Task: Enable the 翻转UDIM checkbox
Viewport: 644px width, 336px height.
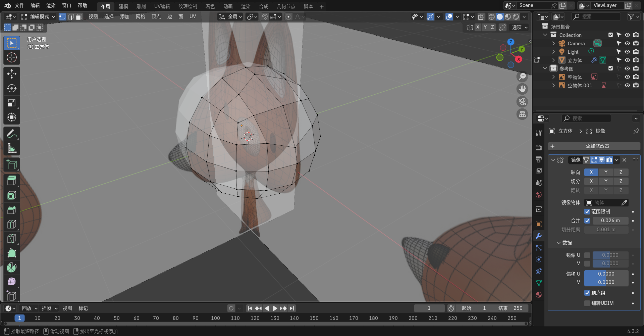Action: 587,303
